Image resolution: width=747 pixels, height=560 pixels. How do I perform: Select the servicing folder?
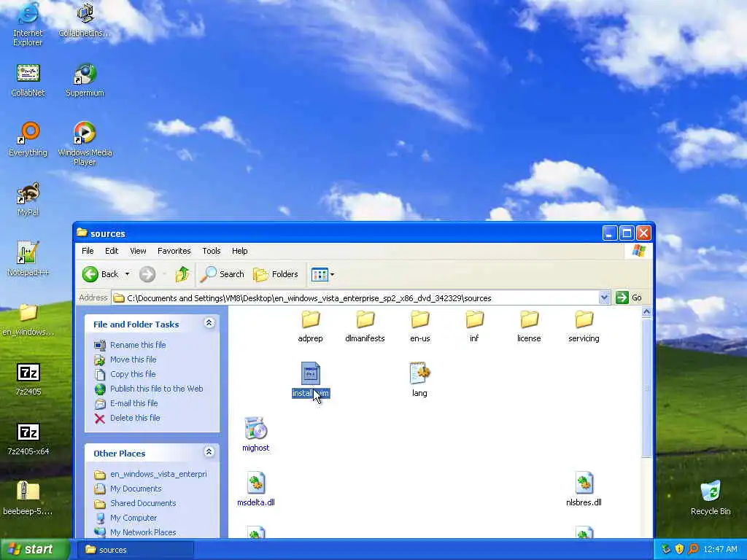[584, 327]
